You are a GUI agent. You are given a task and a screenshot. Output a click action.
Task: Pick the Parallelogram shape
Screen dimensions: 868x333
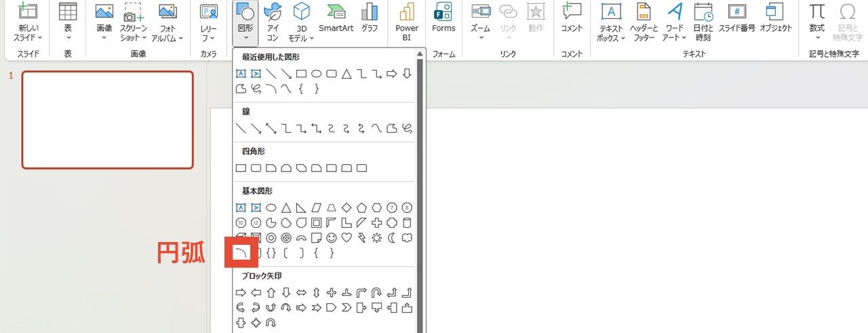coord(316,208)
